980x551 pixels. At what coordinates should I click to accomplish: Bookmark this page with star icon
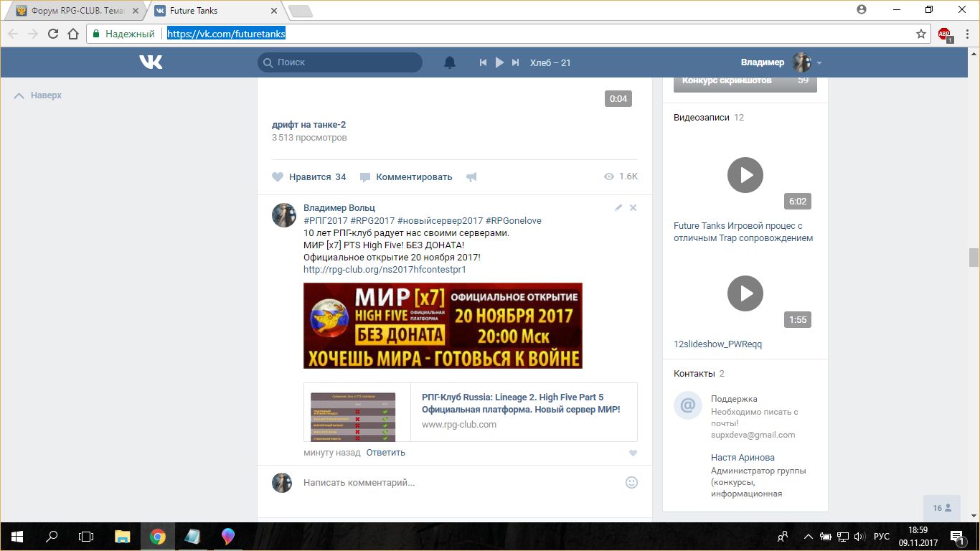(921, 34)
